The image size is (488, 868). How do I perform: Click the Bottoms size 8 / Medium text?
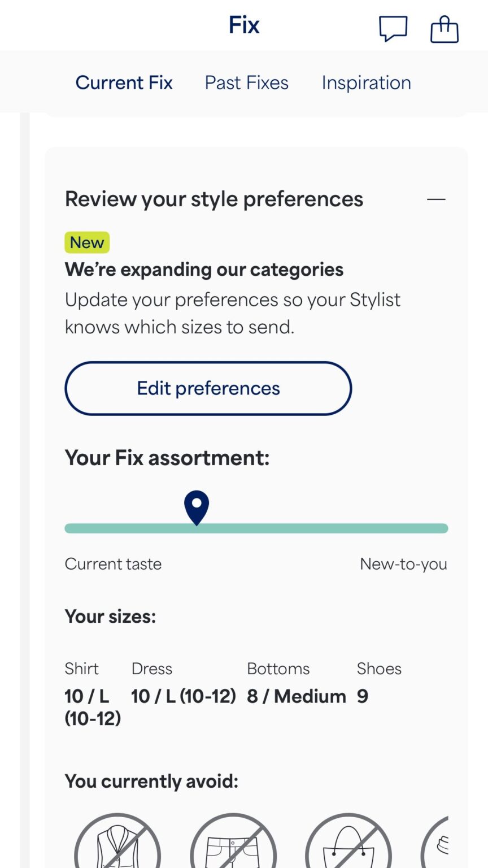(296, 696)
